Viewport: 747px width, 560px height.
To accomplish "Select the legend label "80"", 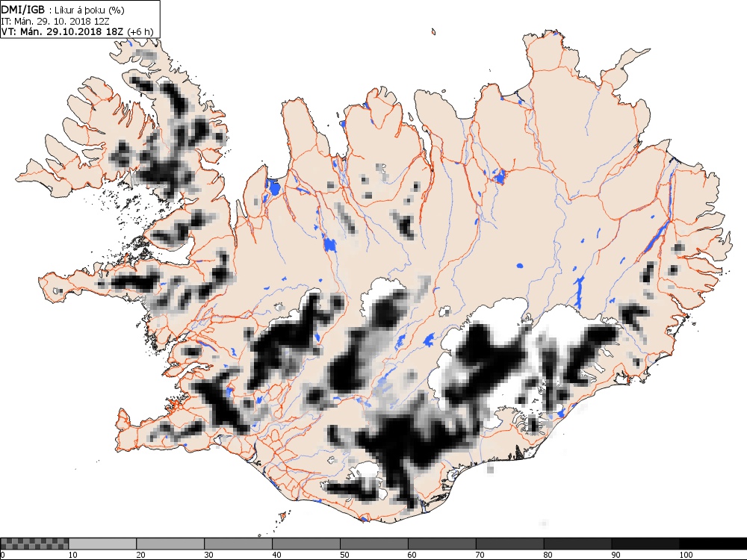I will tap(548, 555).
